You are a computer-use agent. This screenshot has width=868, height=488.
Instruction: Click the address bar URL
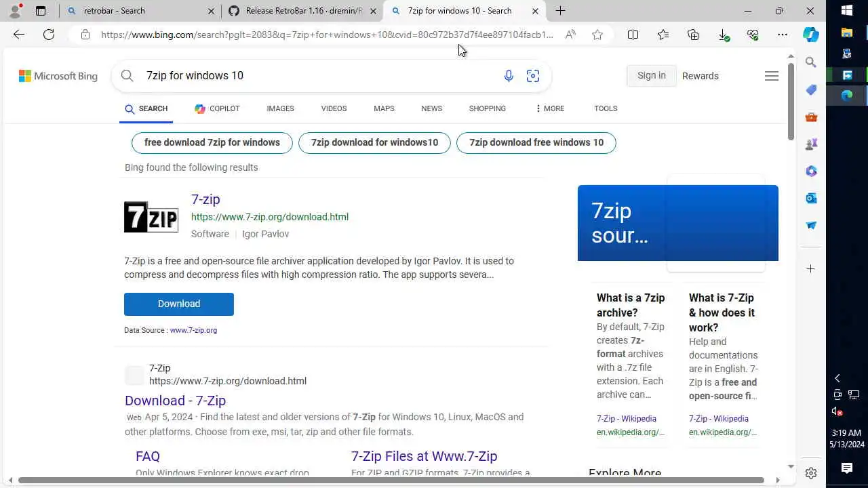coord(327,35)
